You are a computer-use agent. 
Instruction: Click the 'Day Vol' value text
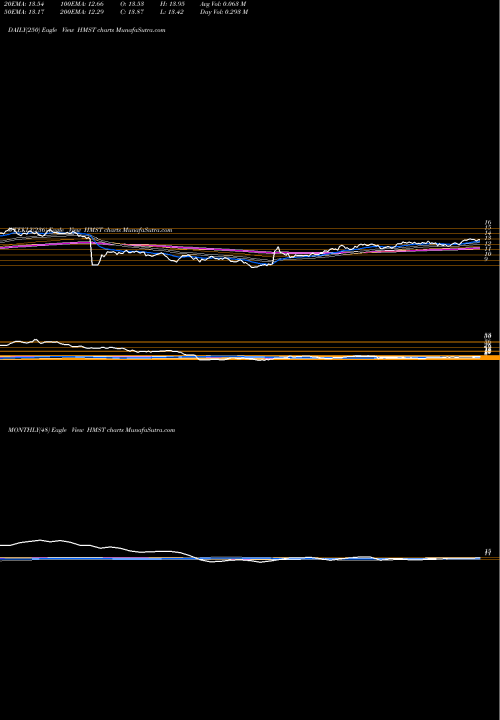pos(224,12)
